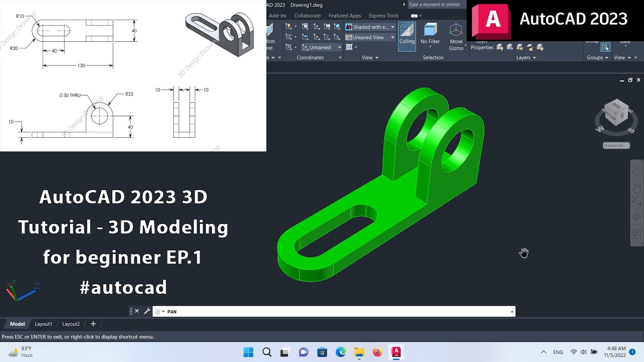Open Microsoft Edge from taskbar
Screen dimensions: 644x362
pos(341,352)
